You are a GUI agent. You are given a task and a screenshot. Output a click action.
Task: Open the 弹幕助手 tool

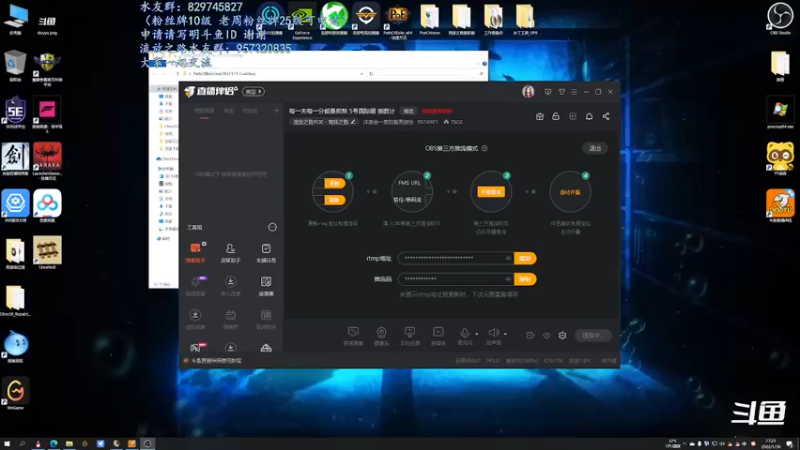click(195, 253)
